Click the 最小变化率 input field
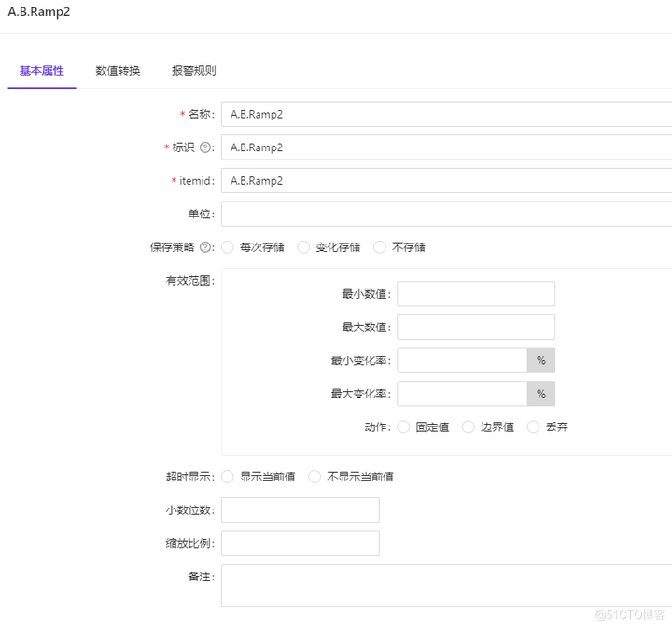 tap(462, 361)
